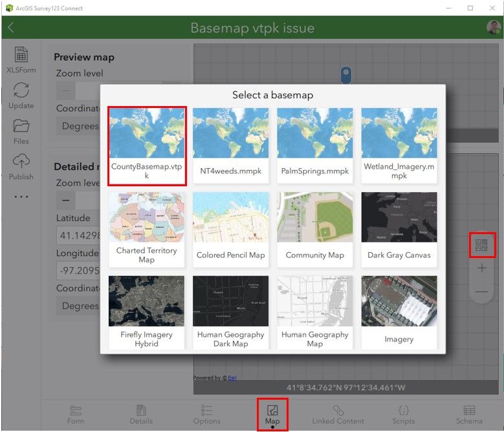Switch to the Form tab

click(76, 415)
